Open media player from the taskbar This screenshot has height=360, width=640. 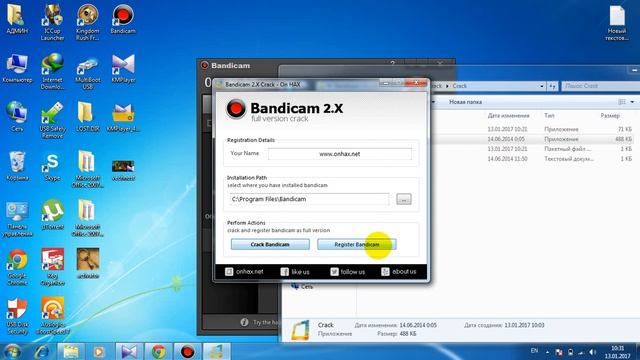coord(99,351)
